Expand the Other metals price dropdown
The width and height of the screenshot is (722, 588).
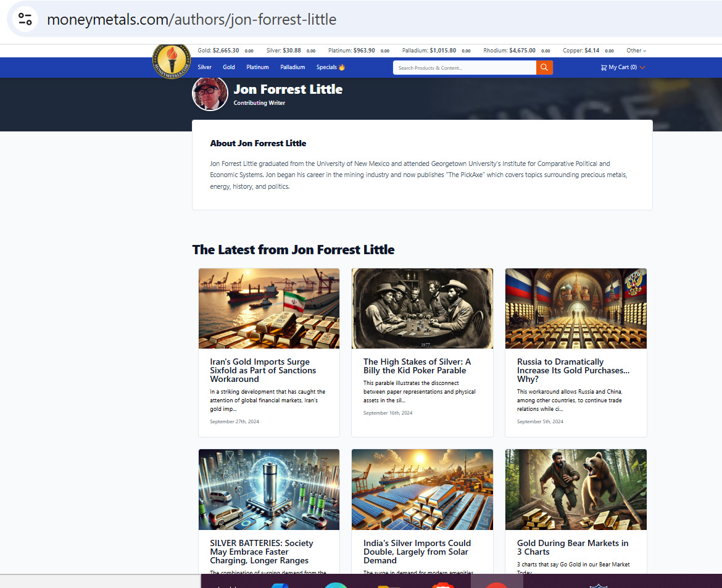tap(636, 51)
